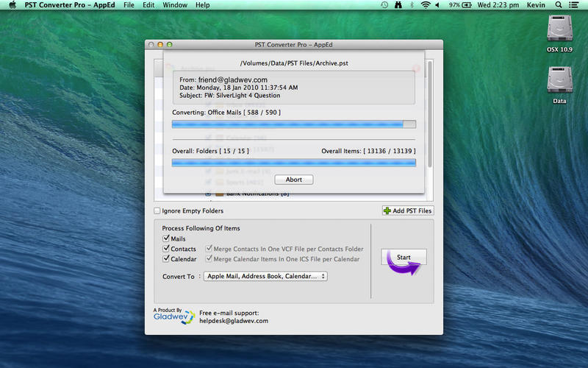Open Notification Center list icon

pos(573,5)
